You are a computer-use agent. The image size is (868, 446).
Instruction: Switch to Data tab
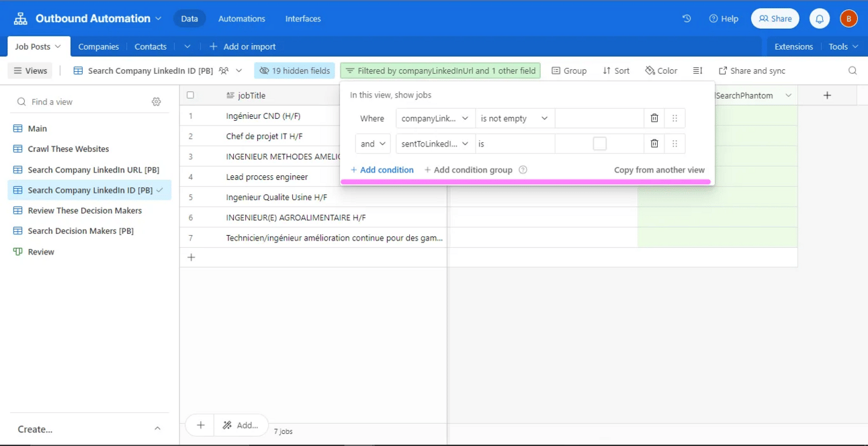coord(189,19)
